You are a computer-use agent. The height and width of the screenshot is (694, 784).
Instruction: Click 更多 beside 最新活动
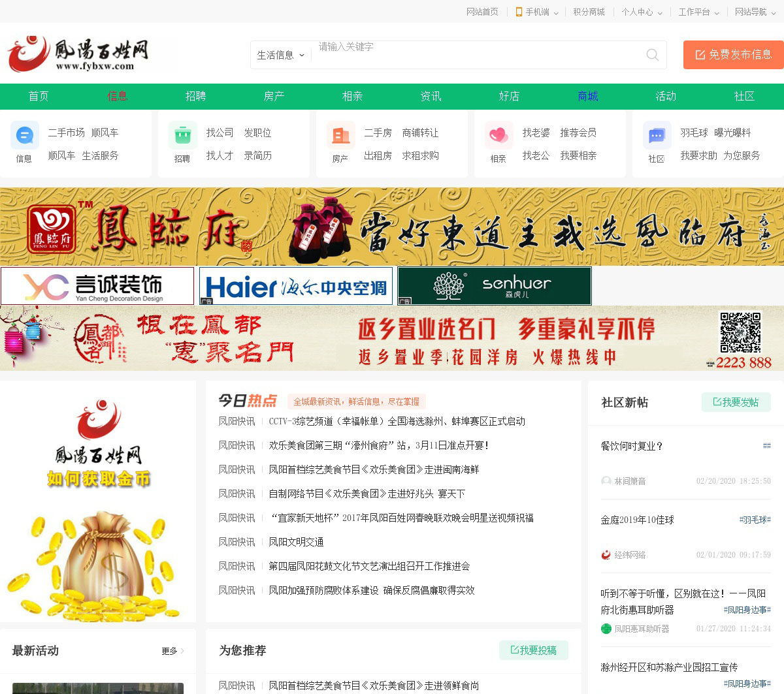172,651
